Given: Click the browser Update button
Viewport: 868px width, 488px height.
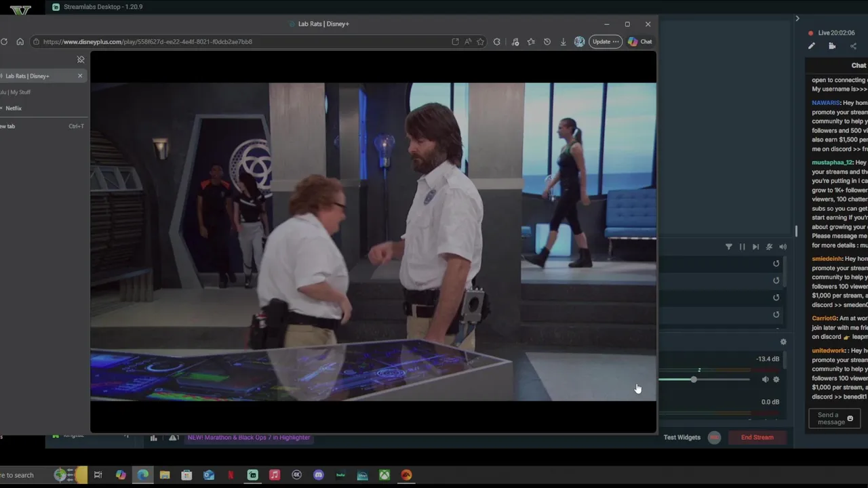Looking at the screenshot, I should (x=606, y=41).
